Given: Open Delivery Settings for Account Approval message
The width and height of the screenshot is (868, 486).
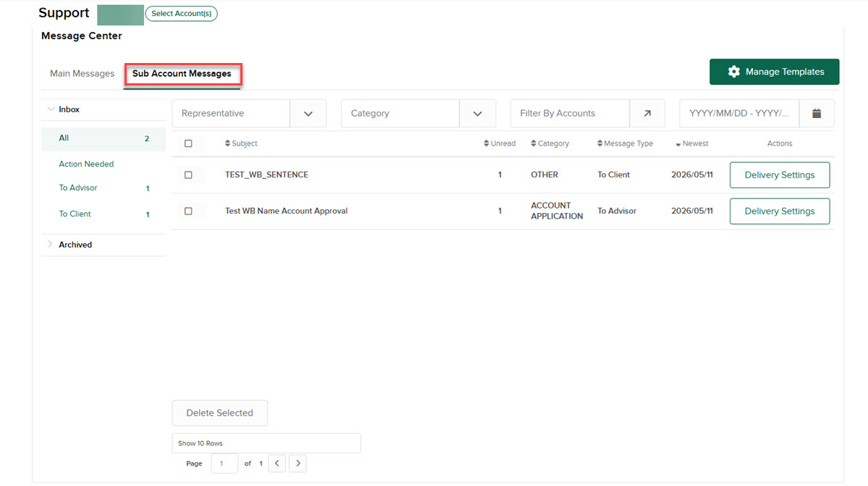Looking at the screenshot, I should click(x=780, y=211).
